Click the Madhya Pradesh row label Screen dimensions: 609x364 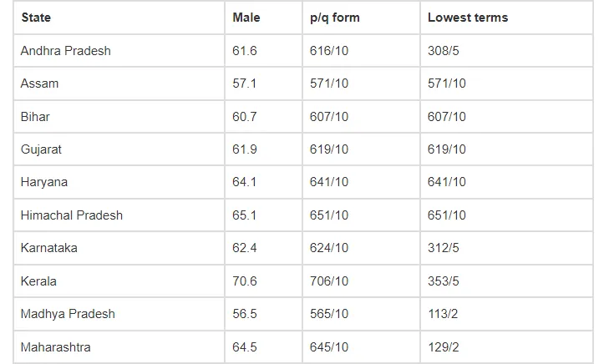68,314
